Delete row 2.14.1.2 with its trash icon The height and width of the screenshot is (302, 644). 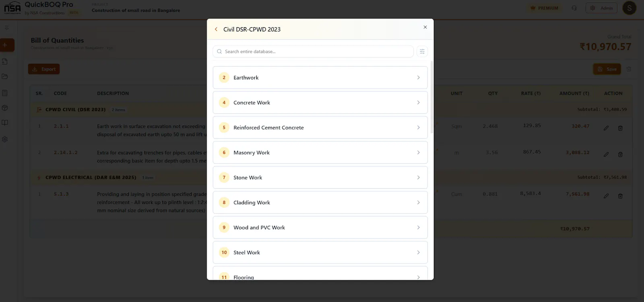[x=620, y=154]
